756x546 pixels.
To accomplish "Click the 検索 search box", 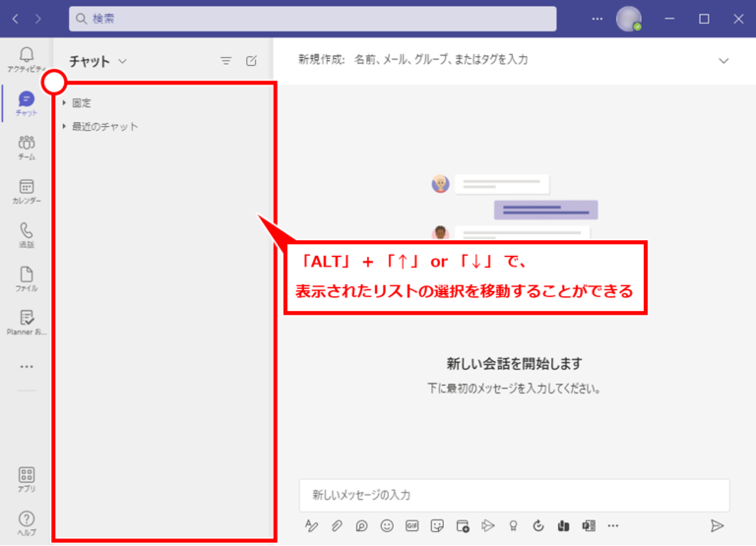I will pyautogui.click(x=312, y=19).
